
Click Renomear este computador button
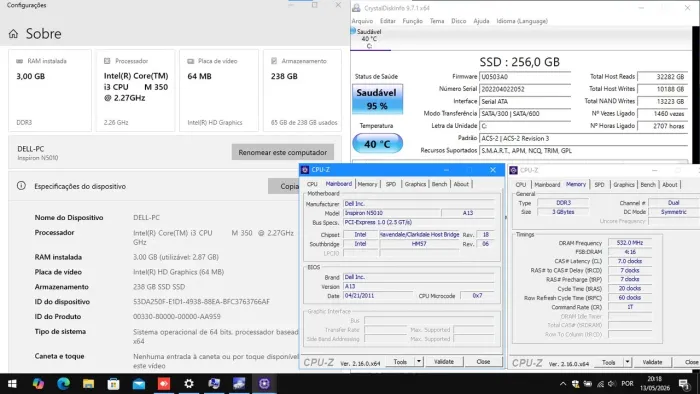click(283, 152)
